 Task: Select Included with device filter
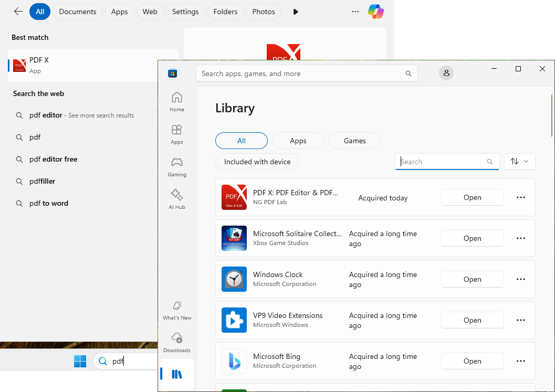(x=257, y=162)
